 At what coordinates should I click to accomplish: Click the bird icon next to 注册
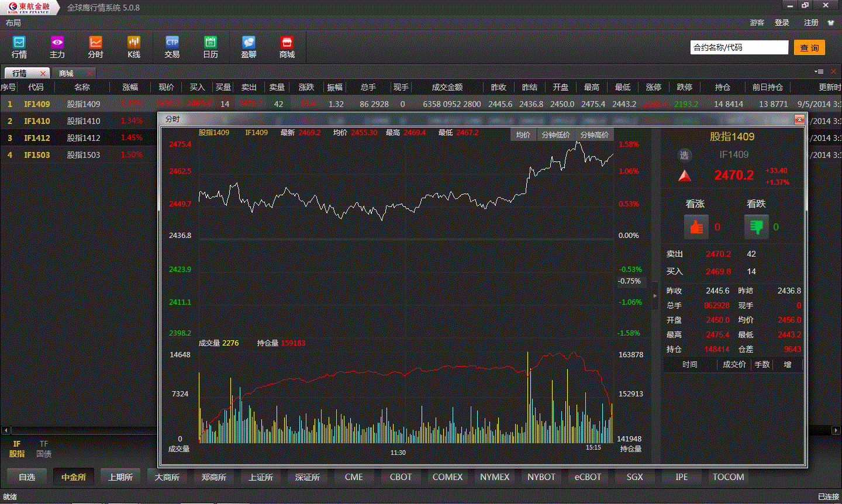[x=831, y=23]
